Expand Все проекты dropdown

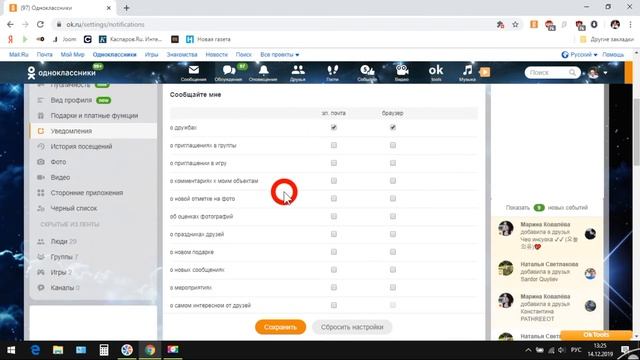280,55
